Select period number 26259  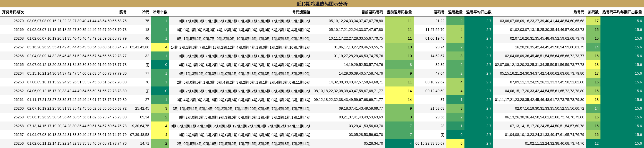(19, 117)
